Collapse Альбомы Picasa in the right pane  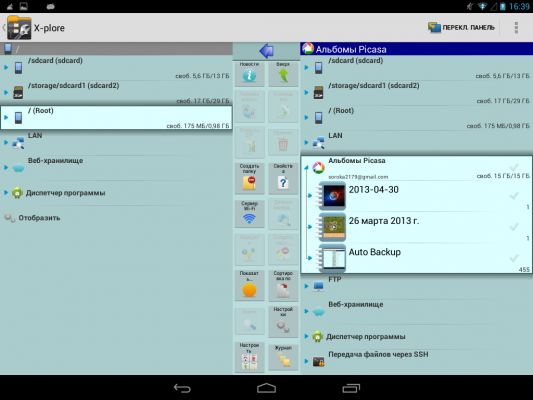click(x=306, y=167)
